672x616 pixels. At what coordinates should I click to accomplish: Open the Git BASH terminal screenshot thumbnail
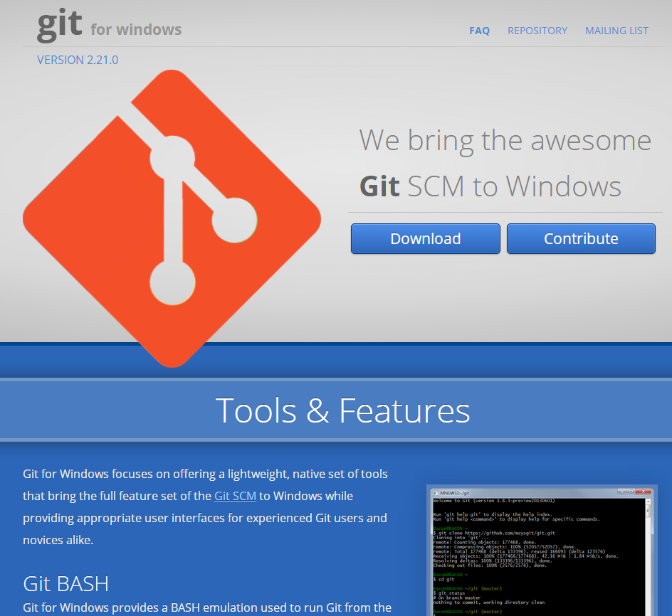(x=542, y=551)
